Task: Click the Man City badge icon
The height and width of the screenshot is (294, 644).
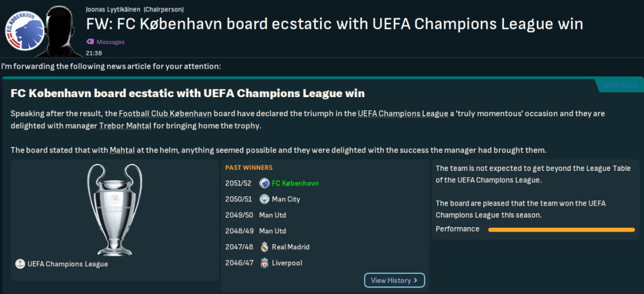Action: 264,199
